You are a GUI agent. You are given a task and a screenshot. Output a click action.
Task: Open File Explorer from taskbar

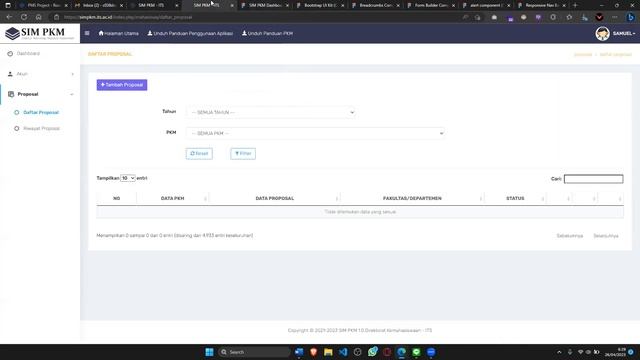point(328,352)
